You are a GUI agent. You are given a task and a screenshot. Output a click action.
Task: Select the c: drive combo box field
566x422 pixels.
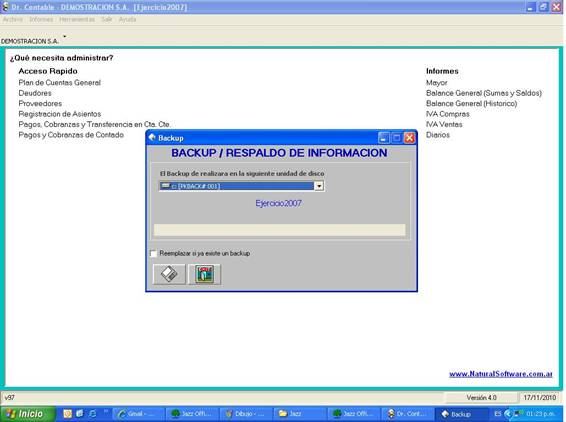tap(241, 186)
